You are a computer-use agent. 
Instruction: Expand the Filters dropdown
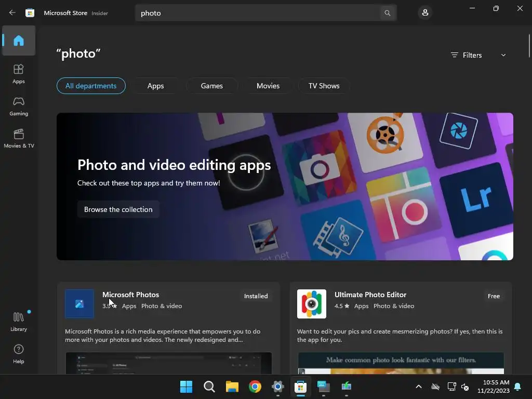478,55
